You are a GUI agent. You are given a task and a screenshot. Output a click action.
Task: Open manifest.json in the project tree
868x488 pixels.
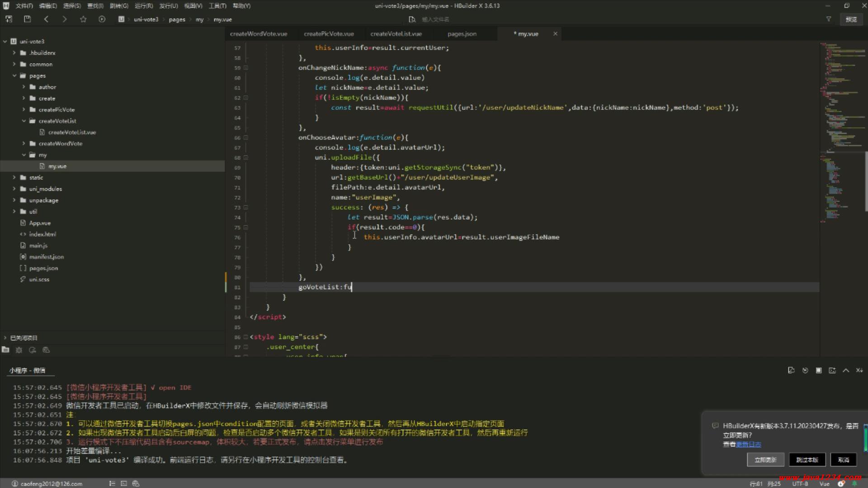[47, 257]
